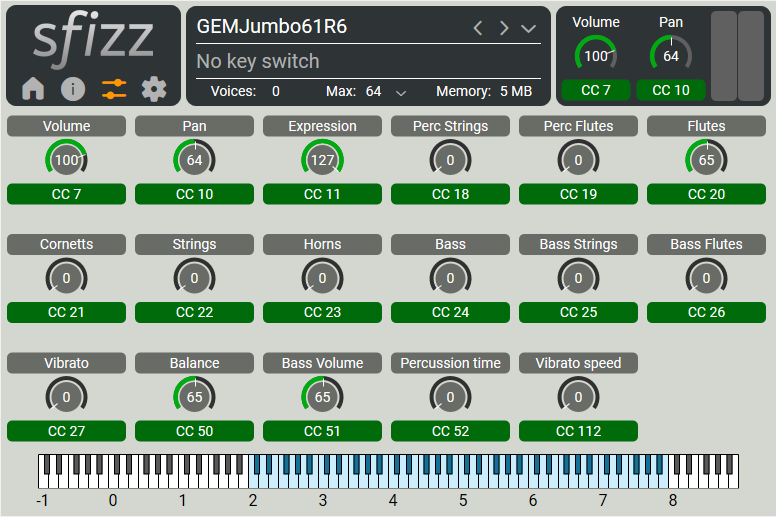Click the Vibrato speed knob
The image size is (776, 517).
tap(578, 397)
